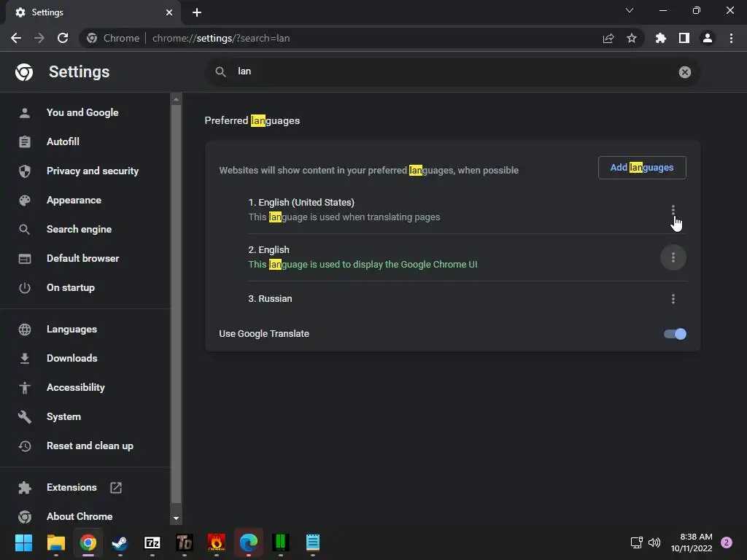Image resolution: width=747 pixels, height=560 pixels.
Task: Click the sidebar scroll down arrow
Action: point(176,518)
